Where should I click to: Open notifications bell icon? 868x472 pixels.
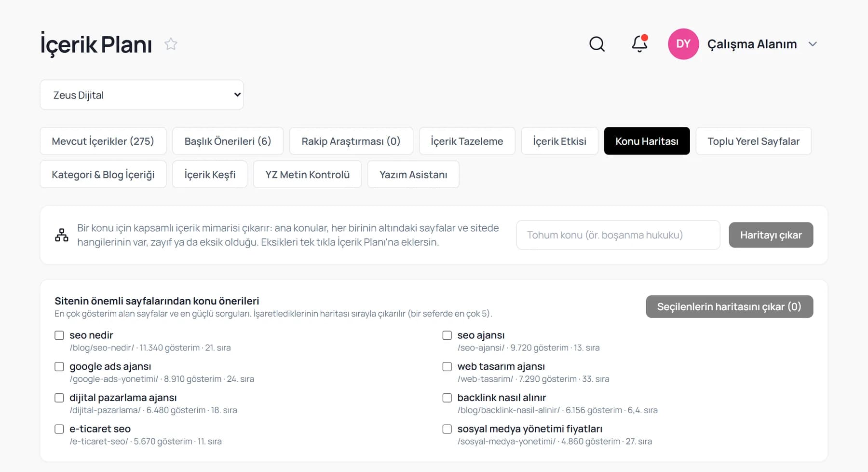click(640, 43)
